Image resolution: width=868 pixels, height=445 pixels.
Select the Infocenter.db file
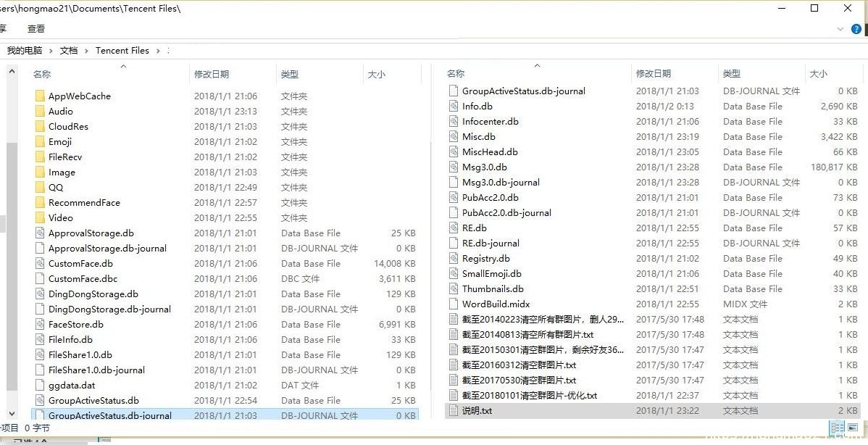coord(490,121)
